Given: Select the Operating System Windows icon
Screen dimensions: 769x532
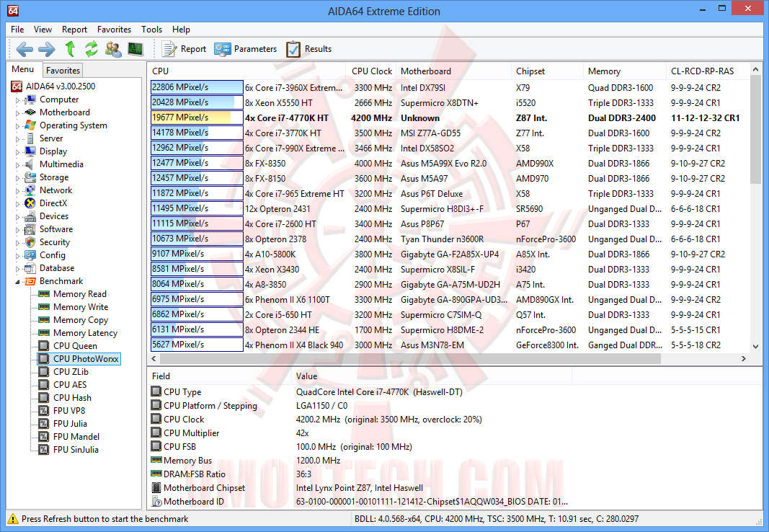Looking at the screenshot, I should 30,125.
